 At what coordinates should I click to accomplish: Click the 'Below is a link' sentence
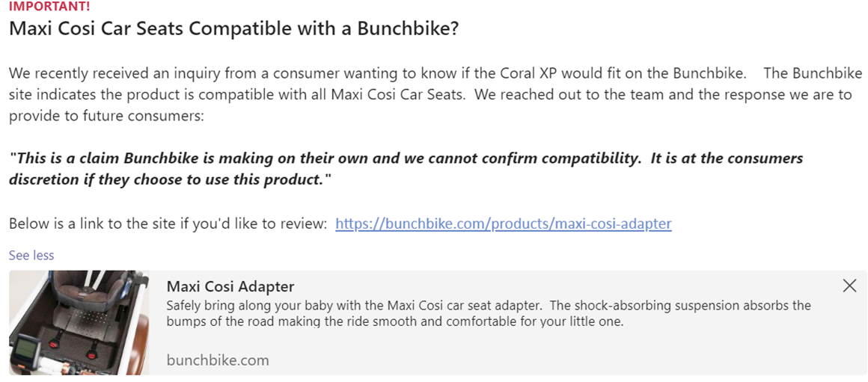coord(168,224)
